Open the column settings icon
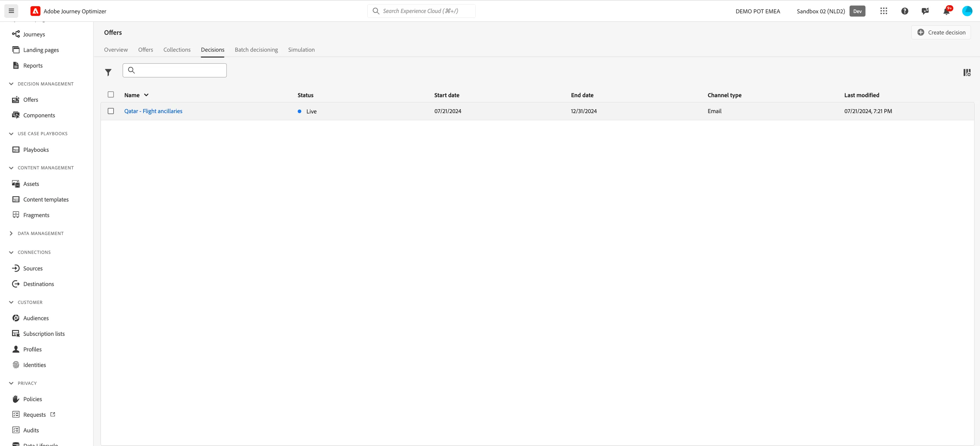Screen dimensions: 980x446 [967, 72]
